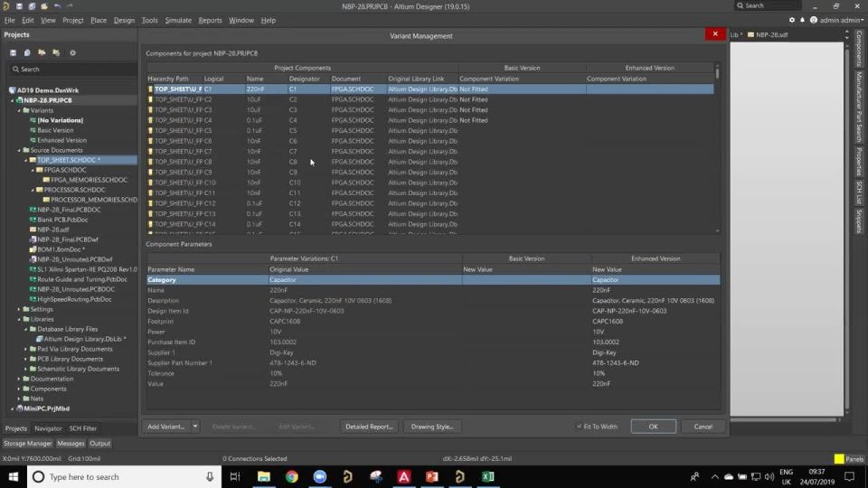Image resolution: width=868 pixels, height=488 pixels.
Task: Open notifications bell icon
Action: click(802, 20)
